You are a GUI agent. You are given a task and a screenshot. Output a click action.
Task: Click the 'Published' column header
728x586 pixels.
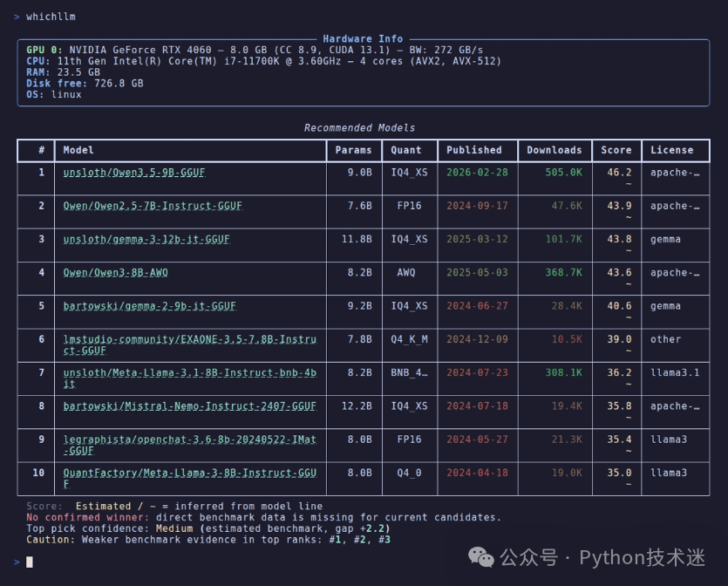[474, 151]
